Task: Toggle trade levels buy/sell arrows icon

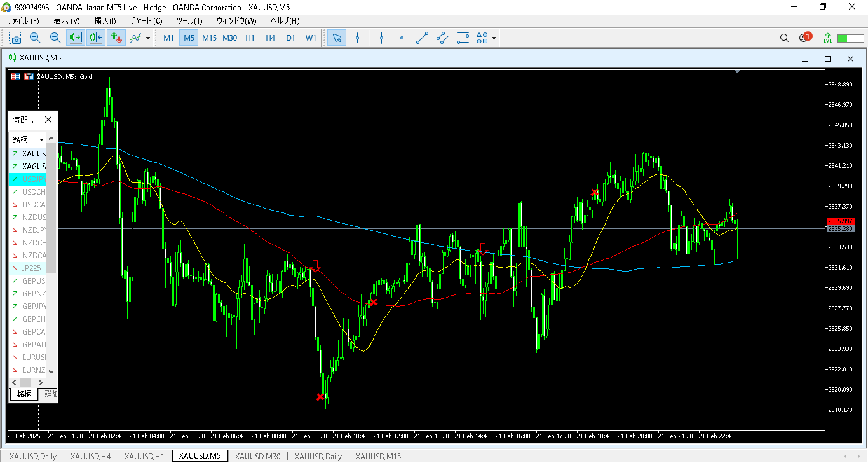Action: point(116,38)
